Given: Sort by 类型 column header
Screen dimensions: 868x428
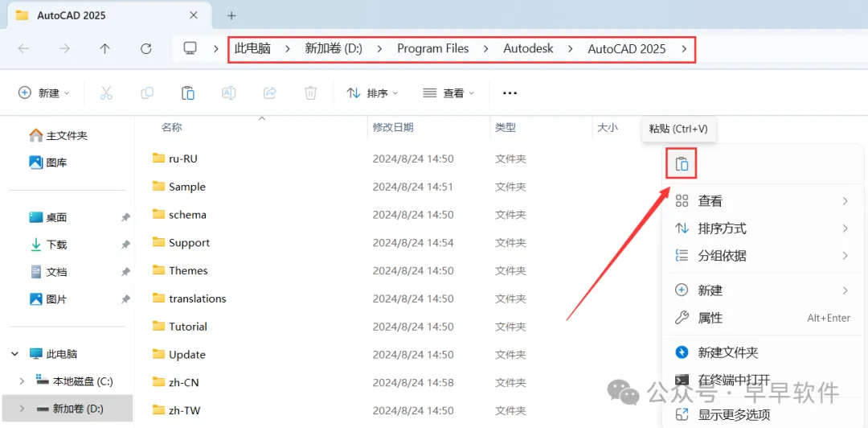Looking at the screenshot, I should [x=506, y=127].
